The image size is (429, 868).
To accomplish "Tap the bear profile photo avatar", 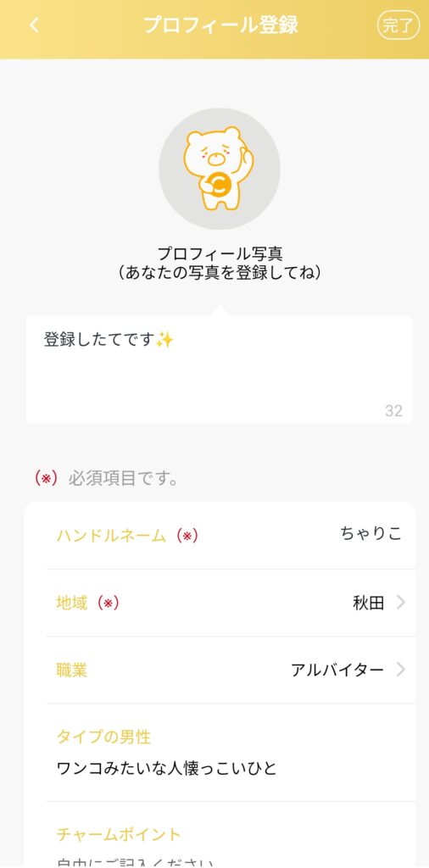I will (x=220, y=169).
